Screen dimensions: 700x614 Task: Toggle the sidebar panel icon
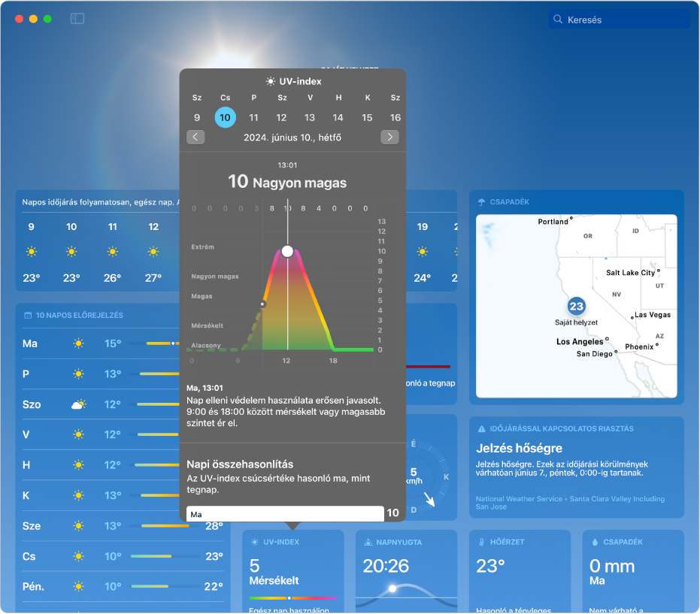pos(77,19)
